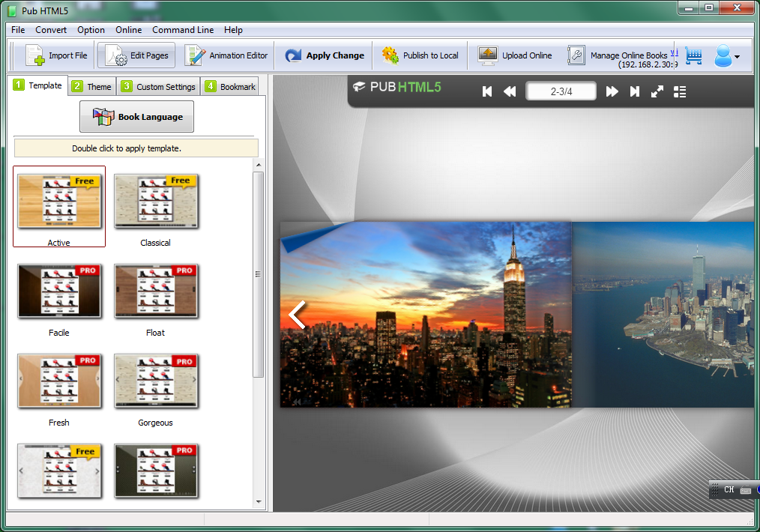Click the Apply Change refresh icon
760x532 pixels.
coord(293,55)
